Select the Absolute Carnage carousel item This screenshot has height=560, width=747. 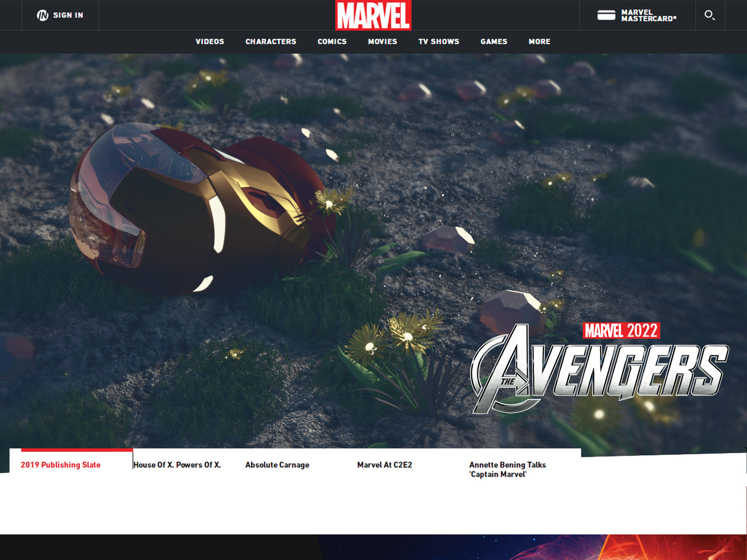click(x=277, y=464)
